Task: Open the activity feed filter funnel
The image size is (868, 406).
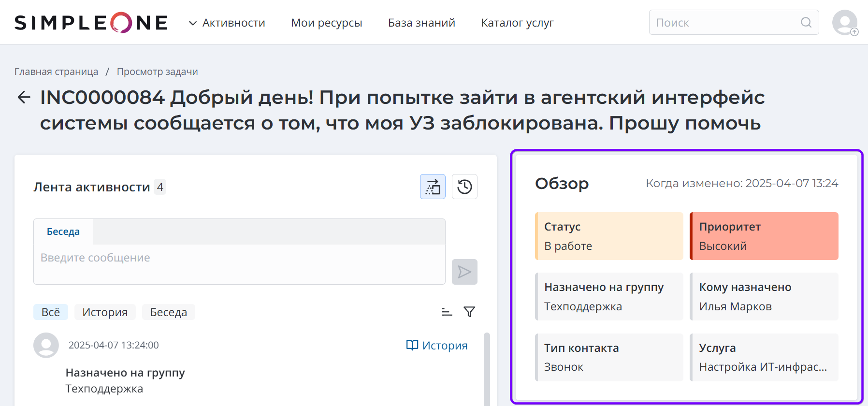Action: click(469, 312)
